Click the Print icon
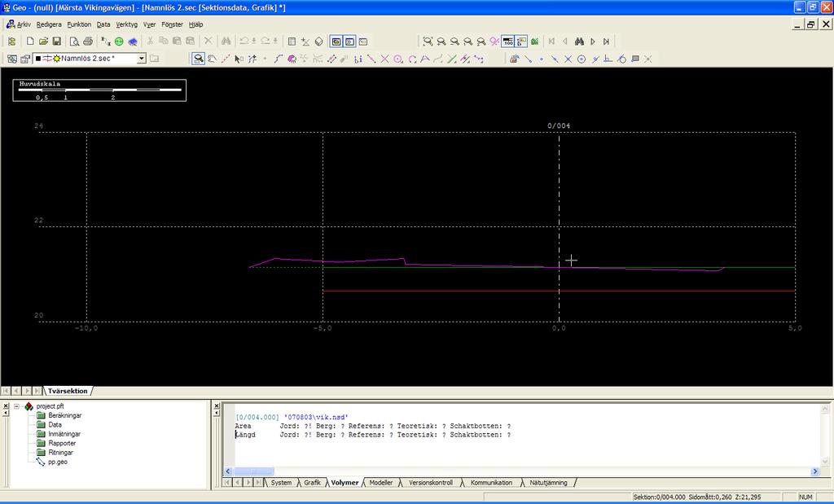The height and width of the screenshot is (504, 834). (88, 42)
